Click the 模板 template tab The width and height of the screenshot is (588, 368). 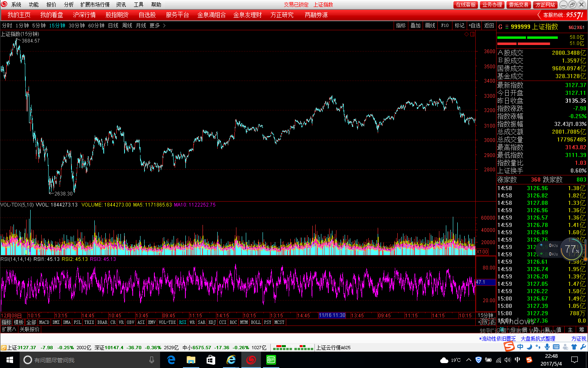(19, 323)
